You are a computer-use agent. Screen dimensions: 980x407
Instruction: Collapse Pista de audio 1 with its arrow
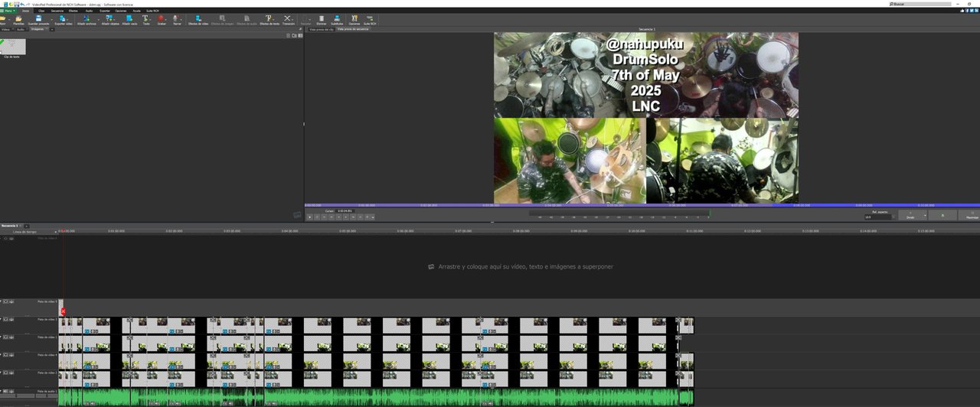coord(1,391)
